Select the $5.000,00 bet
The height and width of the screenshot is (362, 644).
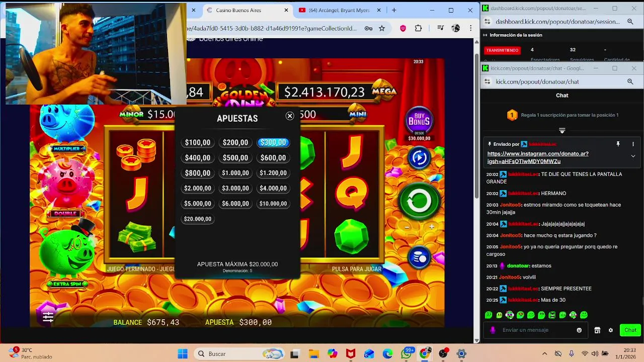[x=198, y=204]
